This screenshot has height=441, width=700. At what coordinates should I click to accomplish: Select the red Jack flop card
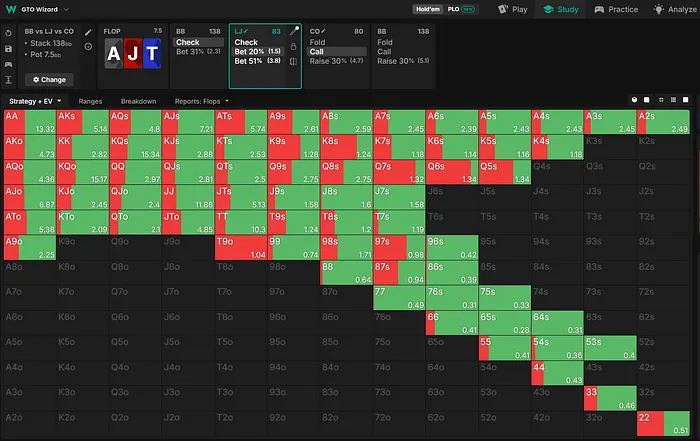[x=133, y=54]
